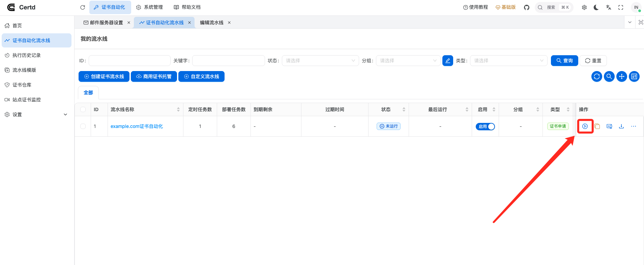Open example.com证书自动化 pipeline link
The image size is (644, 265).
pos(137,126)
